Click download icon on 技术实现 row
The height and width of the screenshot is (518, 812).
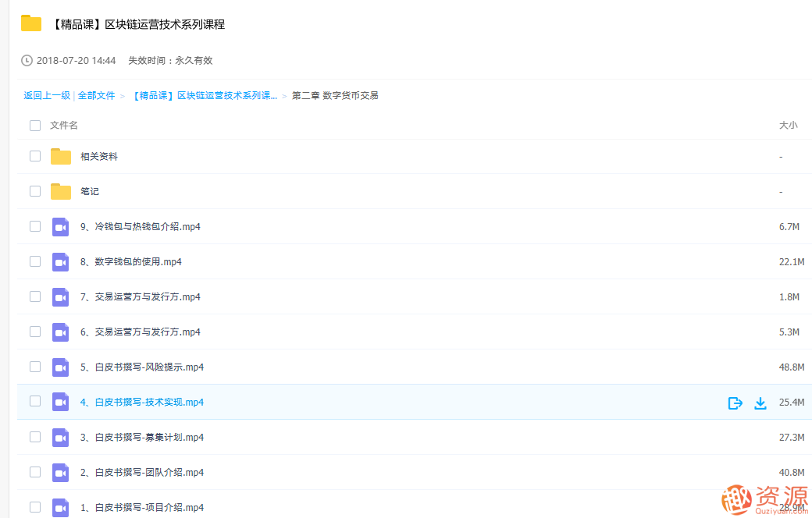[760, 403]
